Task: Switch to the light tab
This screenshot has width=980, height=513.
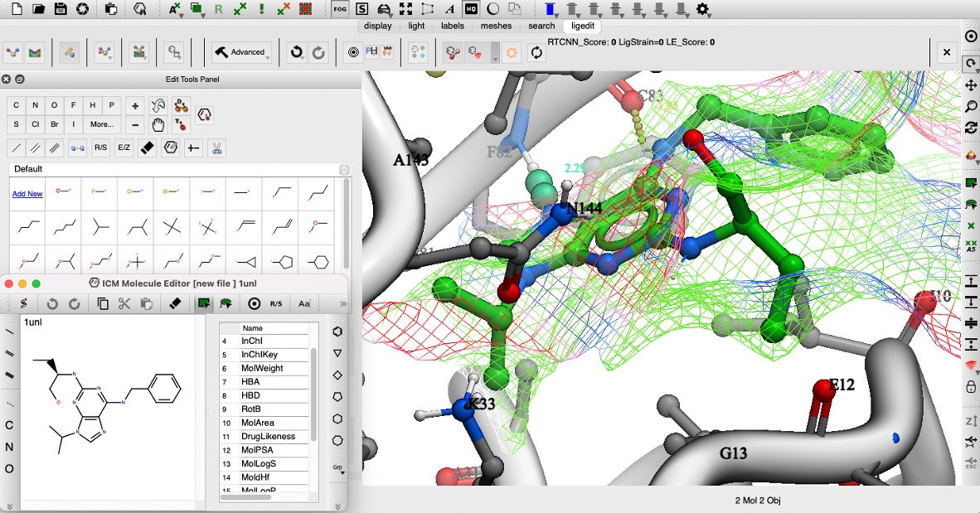Action: coord(416,26)
